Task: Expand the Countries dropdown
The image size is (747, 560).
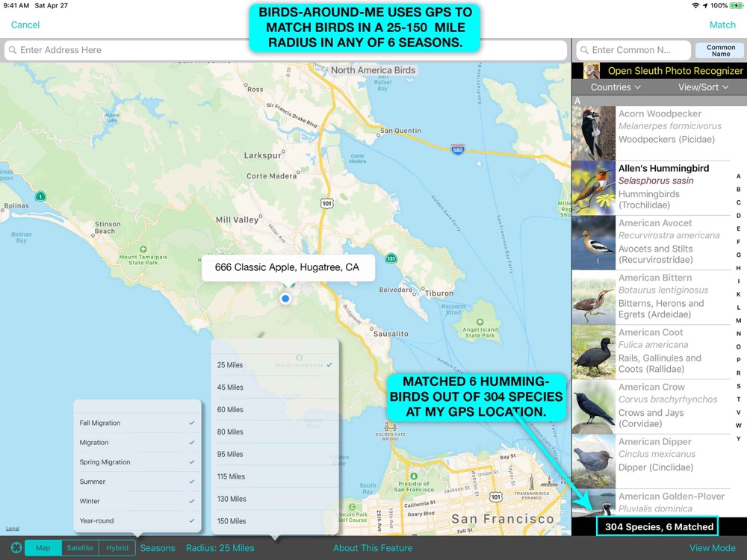Action: point(616,87)
